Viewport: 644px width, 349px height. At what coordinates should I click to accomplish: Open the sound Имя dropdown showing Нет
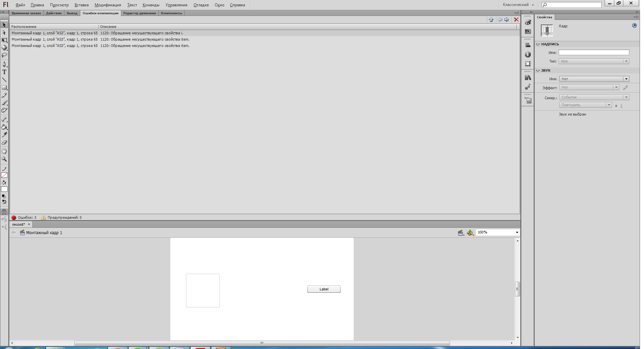click(594, 79)
